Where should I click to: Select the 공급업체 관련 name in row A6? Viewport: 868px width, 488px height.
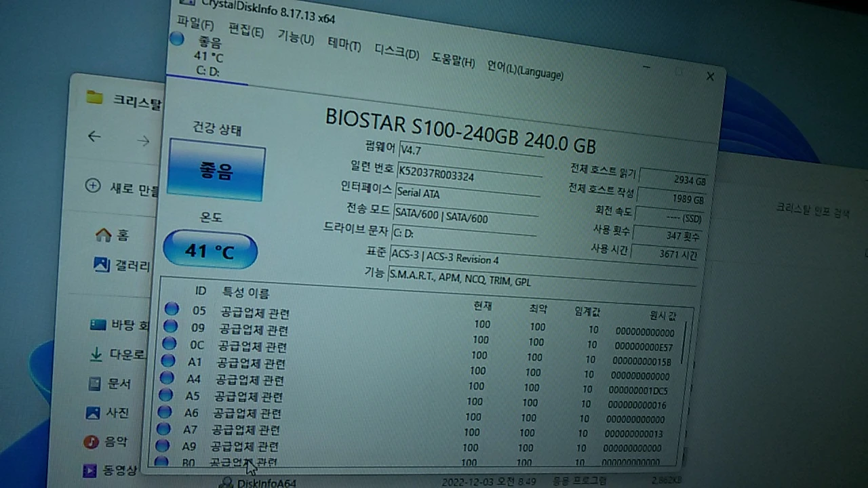click(x=247, y=413)
